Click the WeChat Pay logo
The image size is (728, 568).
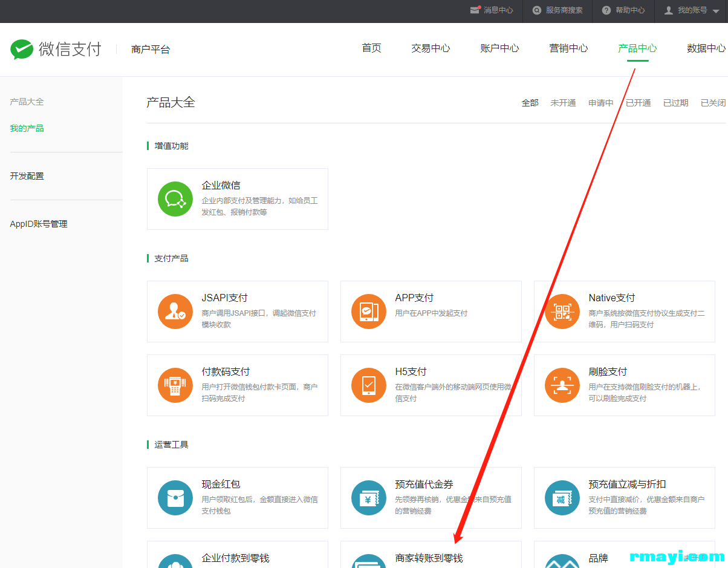56,49
